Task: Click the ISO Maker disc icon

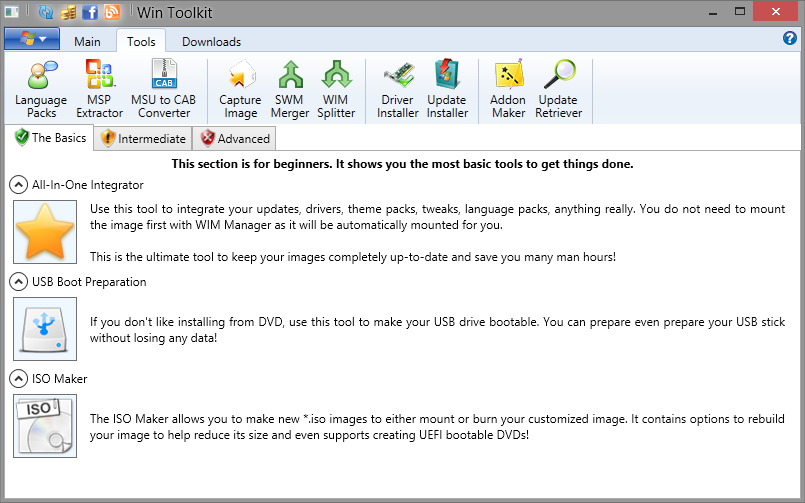Action: click(x=45, y=426)
